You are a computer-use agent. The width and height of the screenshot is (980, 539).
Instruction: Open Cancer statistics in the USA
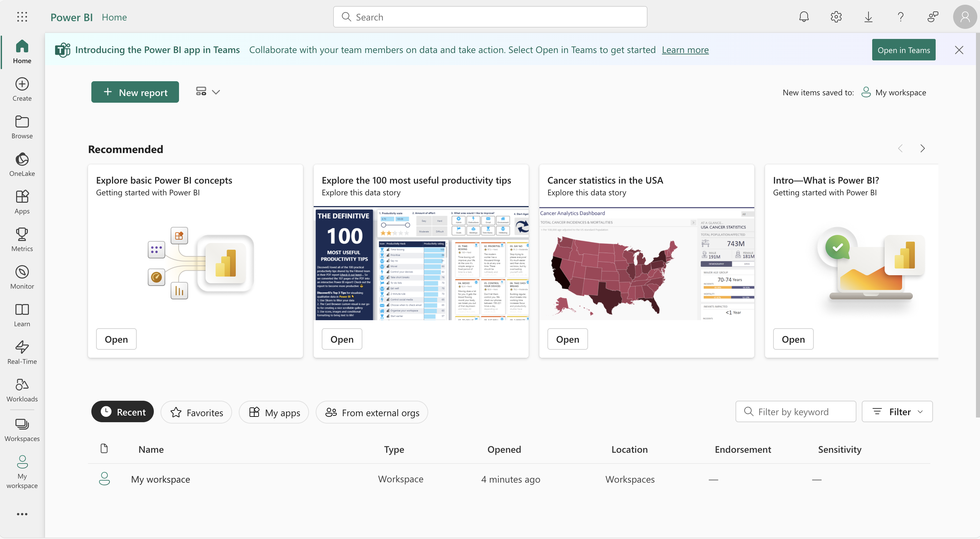(x=567, y=339)
